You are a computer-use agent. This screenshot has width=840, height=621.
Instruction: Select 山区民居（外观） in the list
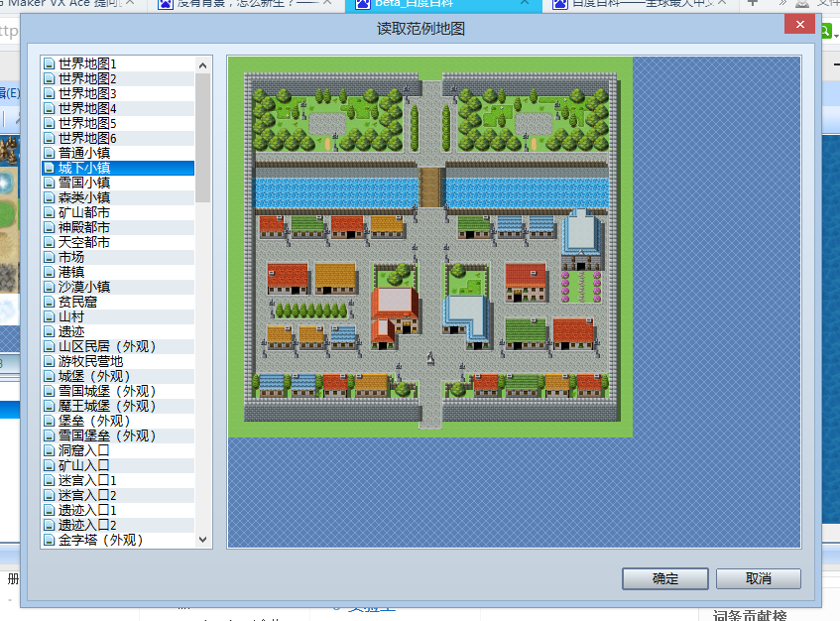click(x=118, y=346)
